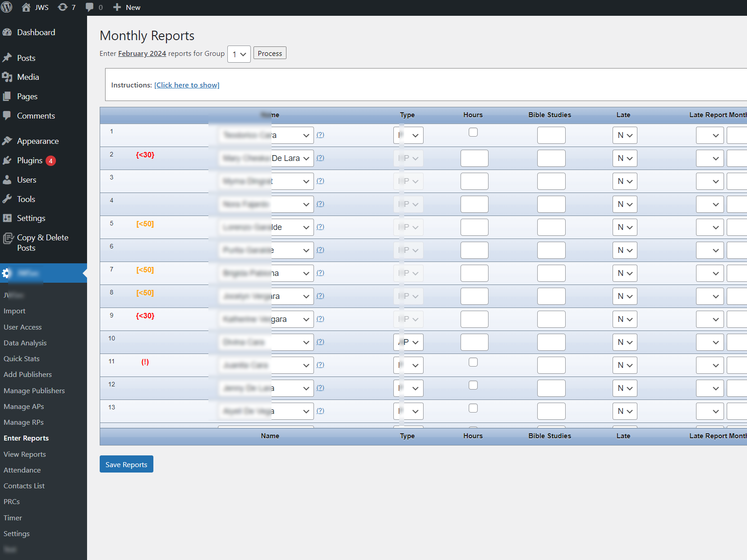Open the Late dropdown in row 13
The image size is (747, 560).
[x=625, y=411]
